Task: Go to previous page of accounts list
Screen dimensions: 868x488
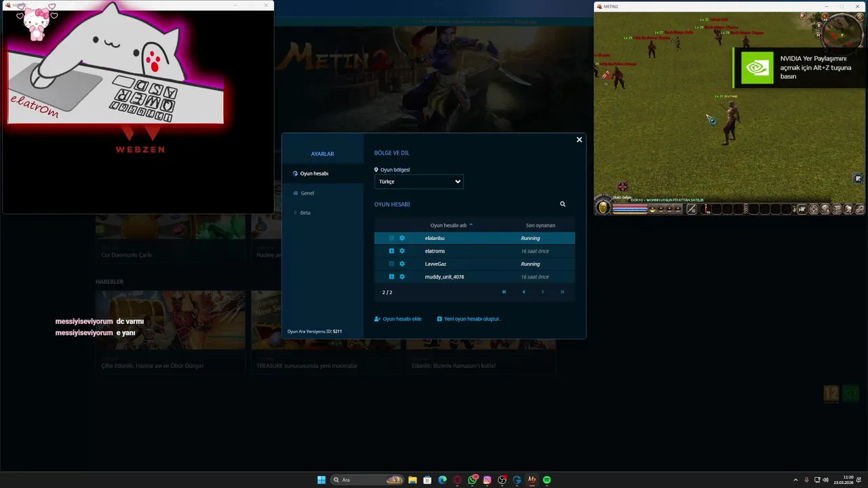Action: tap(524, 292)
